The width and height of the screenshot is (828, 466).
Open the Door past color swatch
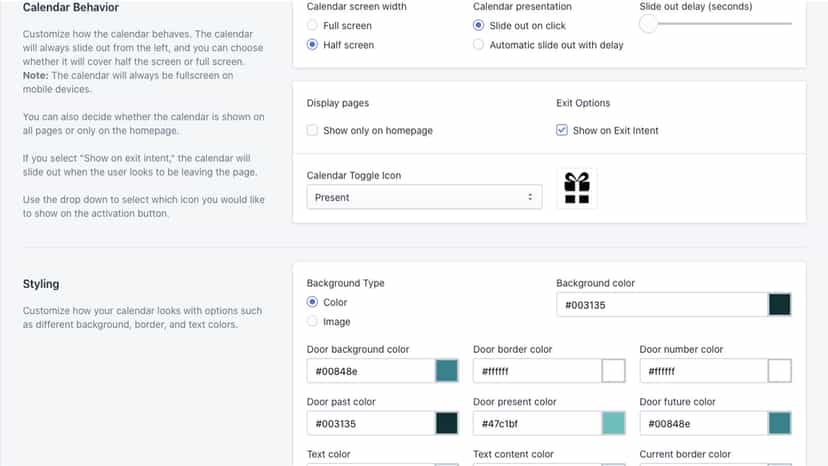point(447,423)
